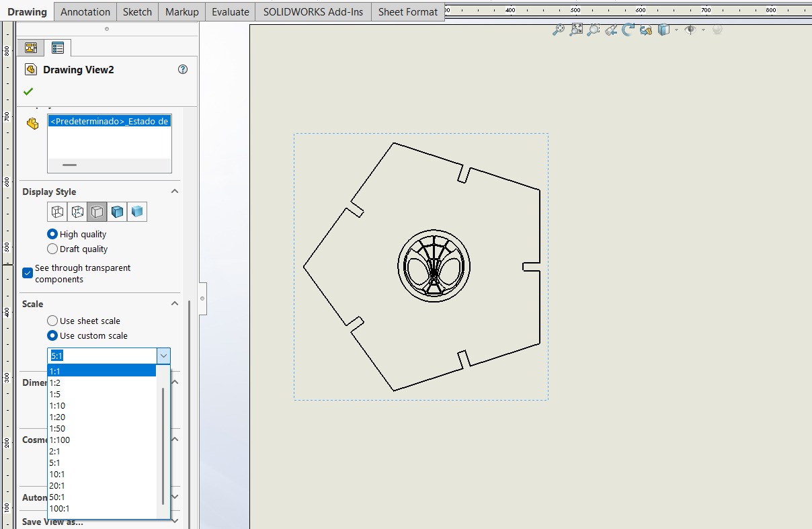Select 1:20 scale option
Viewport: 812px width, 529px height.
101,417
